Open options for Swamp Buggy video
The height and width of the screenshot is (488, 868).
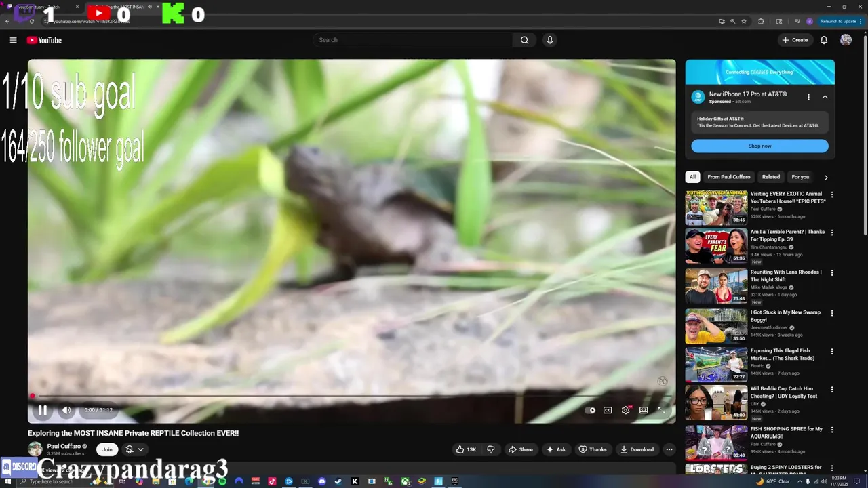coord(832,313)
